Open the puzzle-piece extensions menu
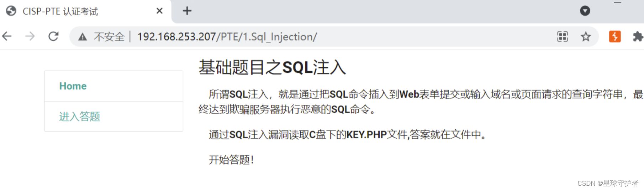 tap(638, 36)
